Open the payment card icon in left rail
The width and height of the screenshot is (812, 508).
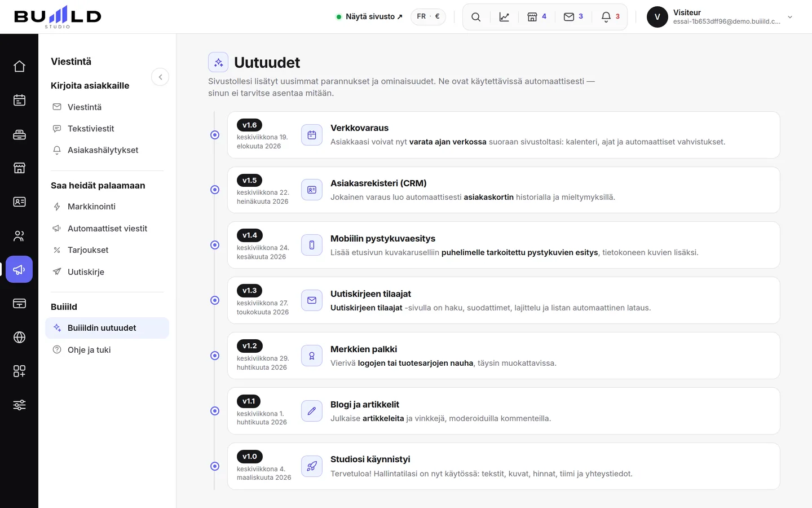coord(19,304)
